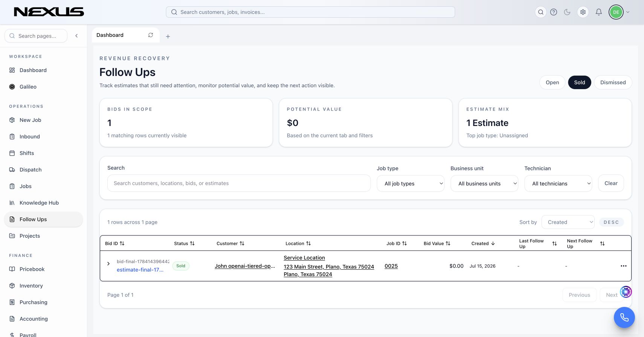644x337 pixels.
Task: Toggle dark mode moon icon
Action: pyautogui.click(x=567, y=12)
